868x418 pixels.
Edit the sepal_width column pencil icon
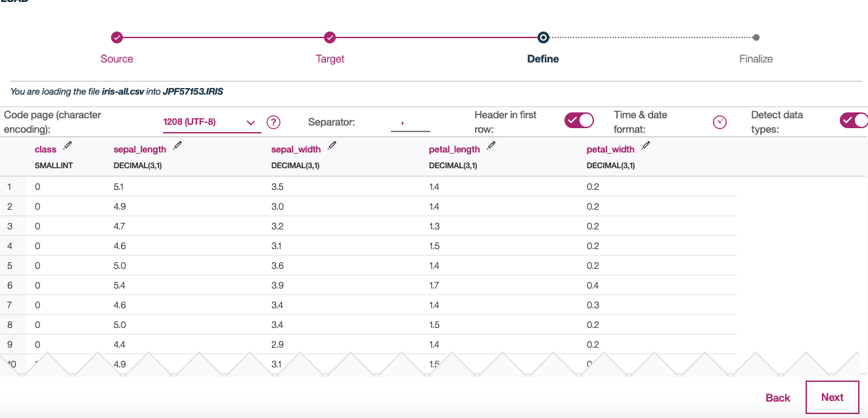coord(332,145)
